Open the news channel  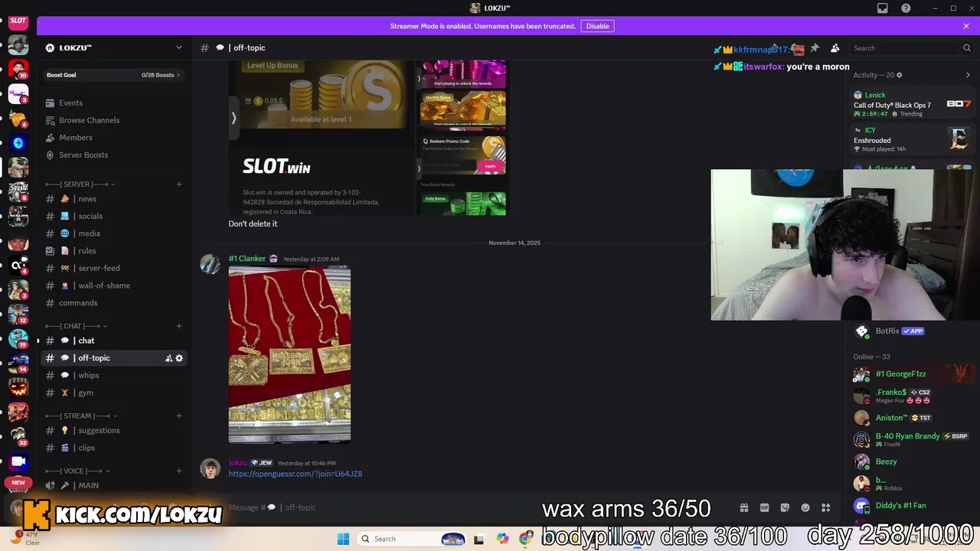tap(113, 199)
